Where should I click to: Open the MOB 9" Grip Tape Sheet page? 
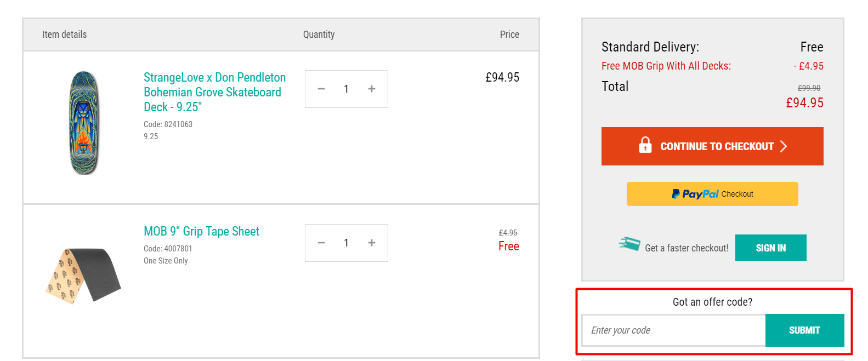coord(201,231)
